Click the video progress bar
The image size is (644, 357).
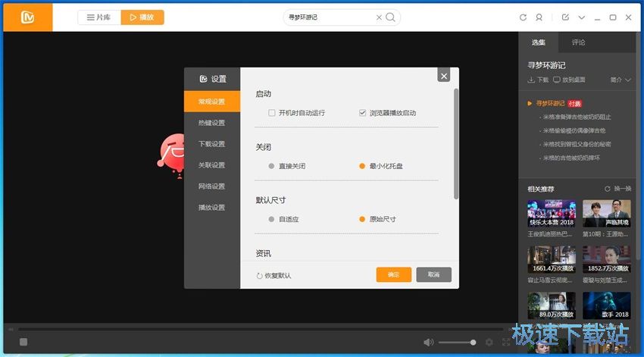click(x=261, y=329)
